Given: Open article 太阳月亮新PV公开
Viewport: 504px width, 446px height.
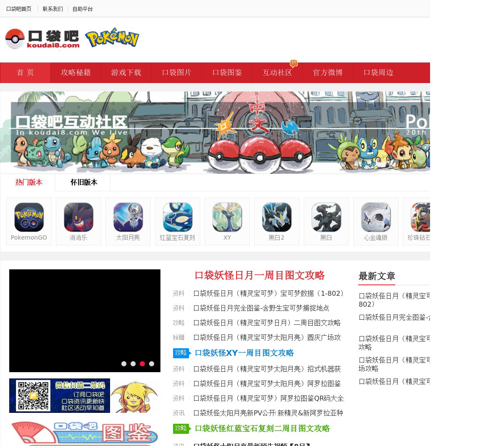Looking at the screenshot, I should pos(268,413).
